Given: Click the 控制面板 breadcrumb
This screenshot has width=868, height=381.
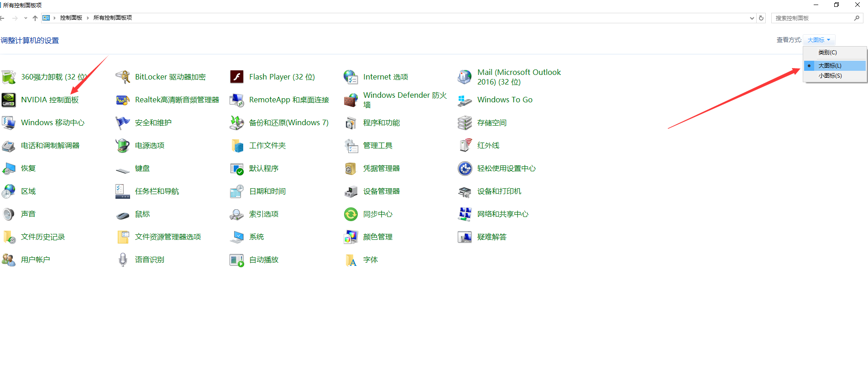Looking at the screenshot, I should (71, 18).
